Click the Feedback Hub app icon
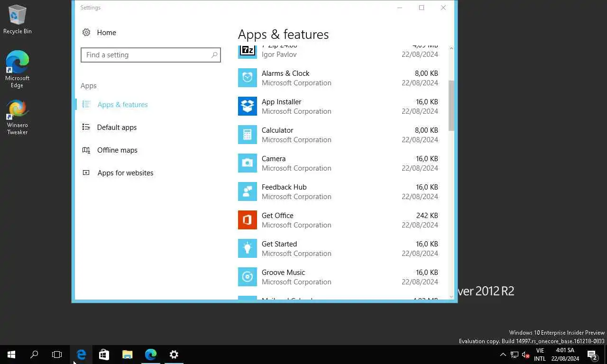 pos(248,191)
